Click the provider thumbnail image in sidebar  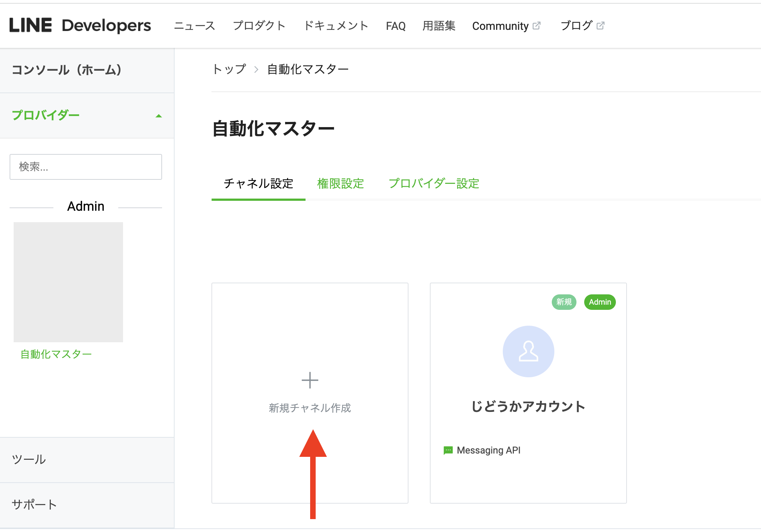[x=68, y=282]
